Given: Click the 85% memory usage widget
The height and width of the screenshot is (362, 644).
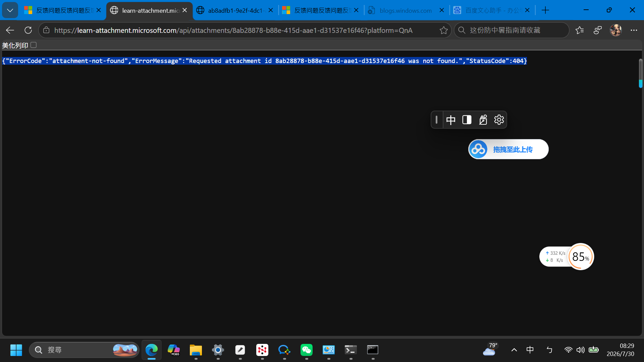Looking at the screenshot, I should [581, 257].
